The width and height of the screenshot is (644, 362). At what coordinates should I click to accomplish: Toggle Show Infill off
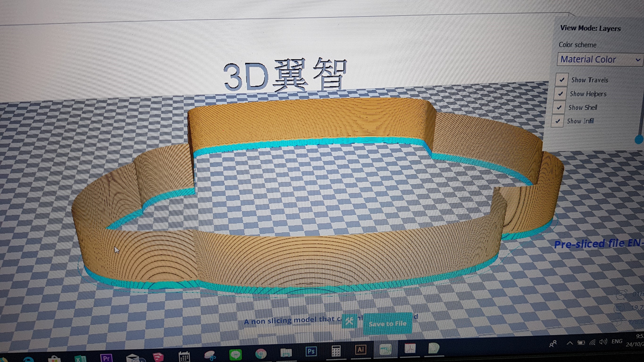[x=558, y=121]
